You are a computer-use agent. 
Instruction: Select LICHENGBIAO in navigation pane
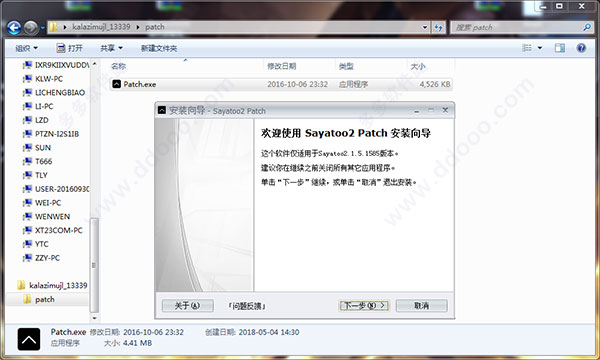[x=54, y=93]
